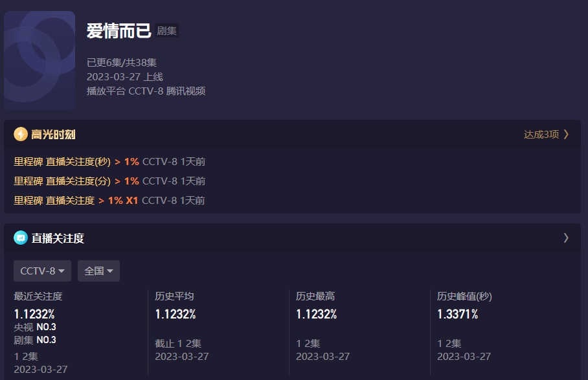Click the show title 爱情而已

[x=119, y=30]
